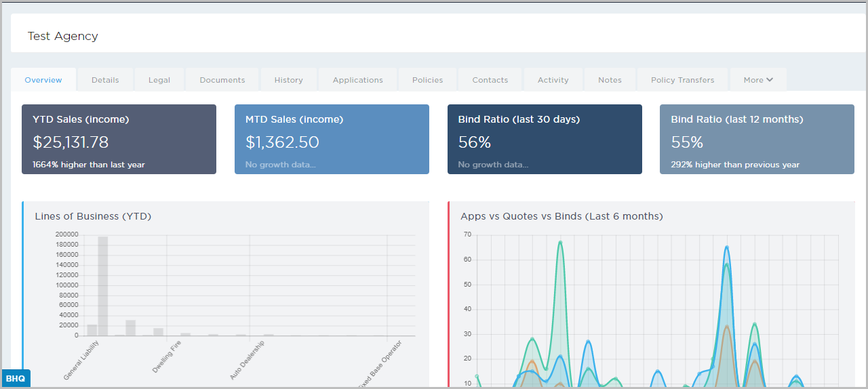
Task: Select the Documents tab
Action: [x=222, y=80]
